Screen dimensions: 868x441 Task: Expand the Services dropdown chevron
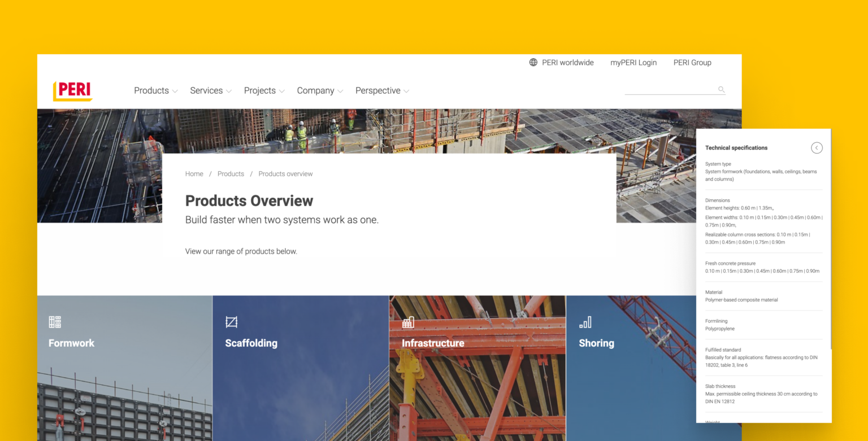(x=229, y=91)
